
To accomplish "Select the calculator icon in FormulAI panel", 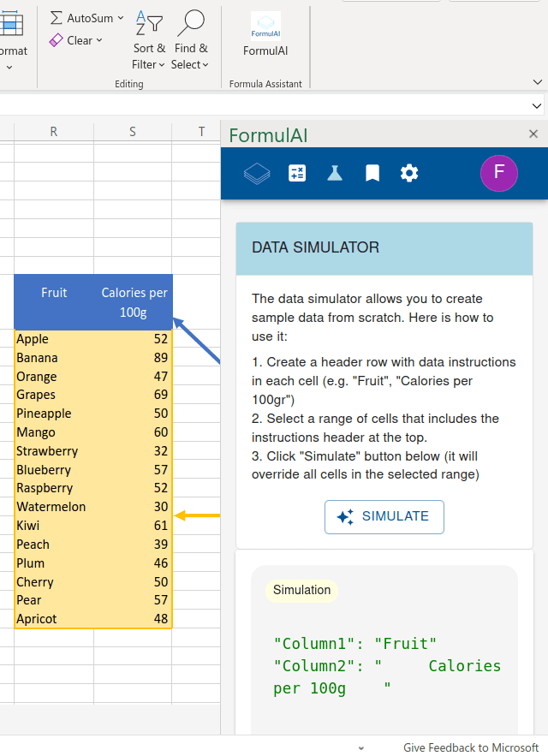I will (x=297, y=173).
